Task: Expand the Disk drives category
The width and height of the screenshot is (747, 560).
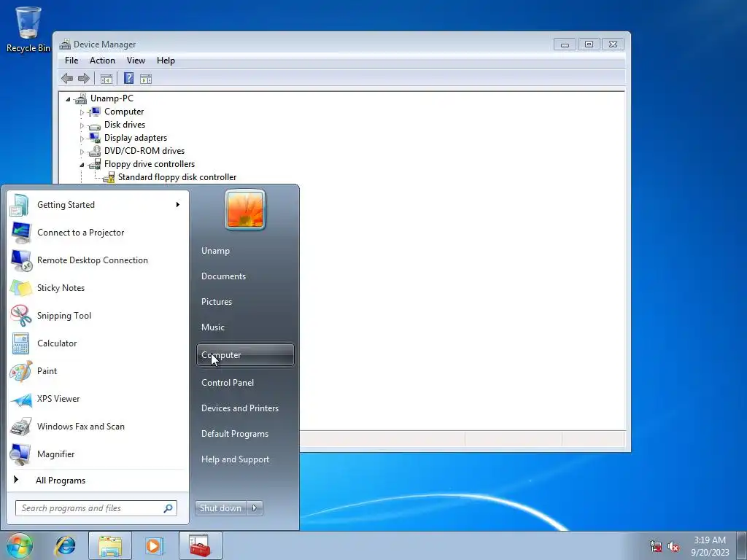Action: click(82, 125)
